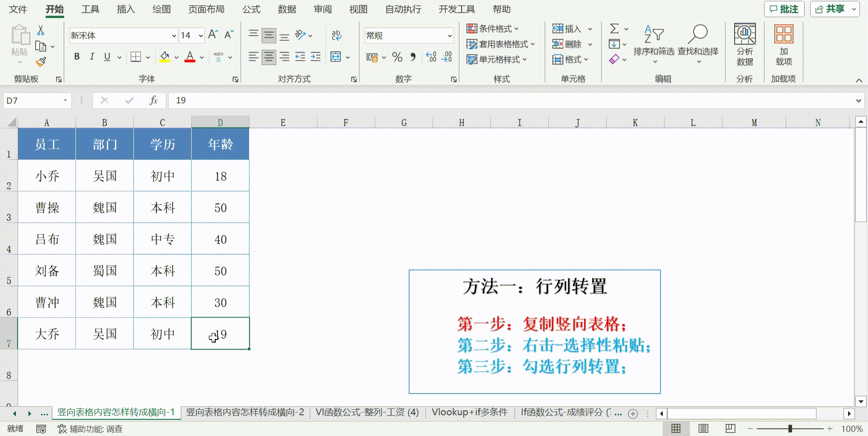The image size is (868, 436).
Task: Toggle top vertical alignment
Action: coord(254,34)
